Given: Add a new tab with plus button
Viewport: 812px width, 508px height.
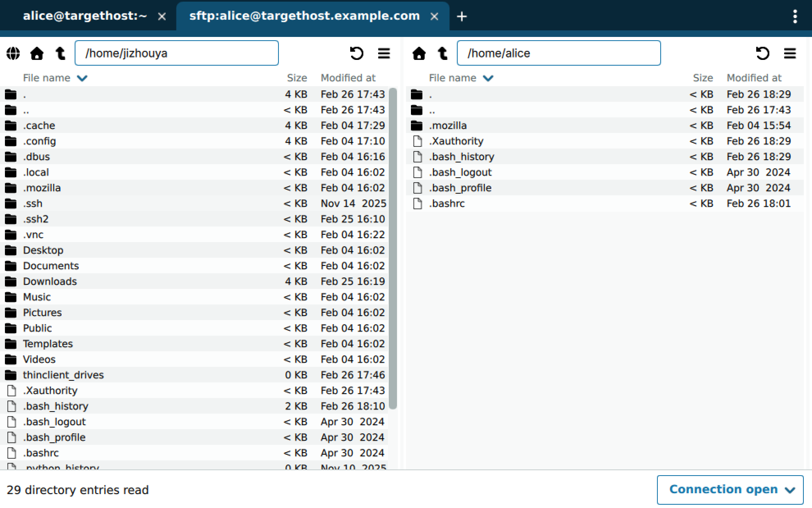Looking at the screenshot, I should click(462, 16).
